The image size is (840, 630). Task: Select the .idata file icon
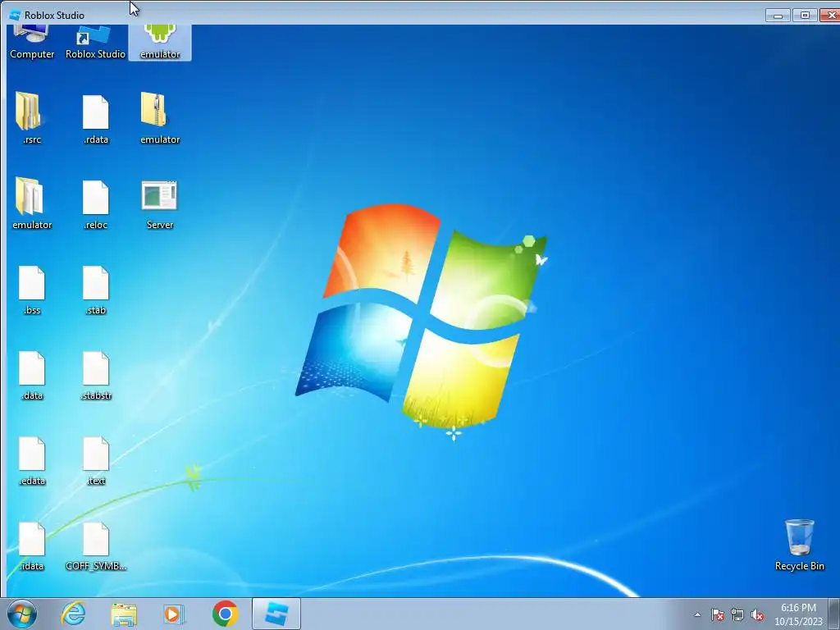tap(32, 546)
